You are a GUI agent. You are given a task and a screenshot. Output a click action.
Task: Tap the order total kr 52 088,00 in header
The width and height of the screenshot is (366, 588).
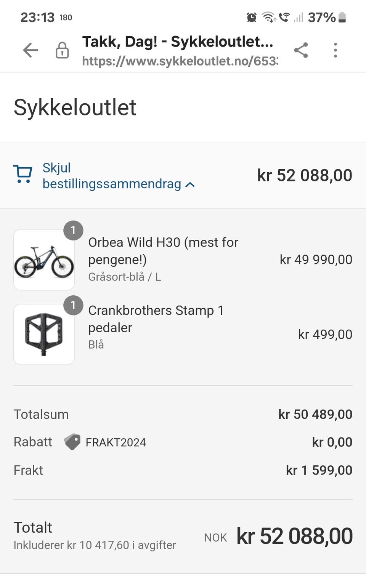(304, 175)
